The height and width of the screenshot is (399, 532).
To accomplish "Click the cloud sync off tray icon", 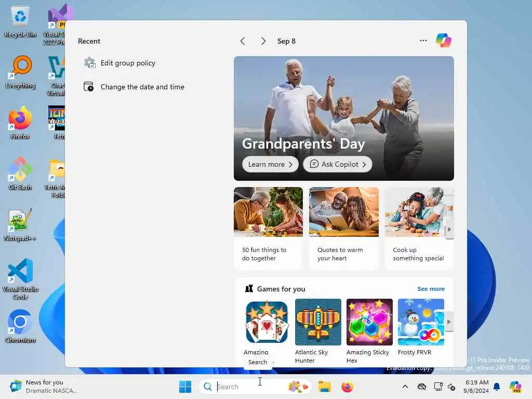I will [422, 387].
